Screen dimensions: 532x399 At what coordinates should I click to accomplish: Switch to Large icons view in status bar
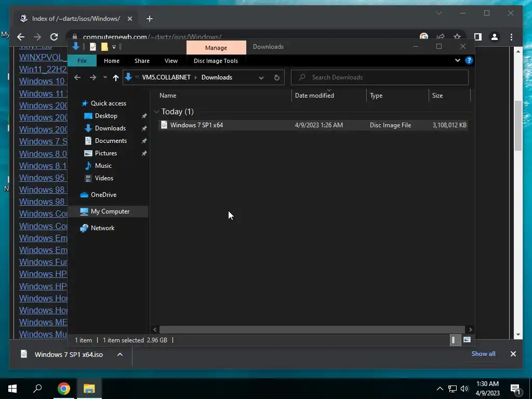click(467, 340)
